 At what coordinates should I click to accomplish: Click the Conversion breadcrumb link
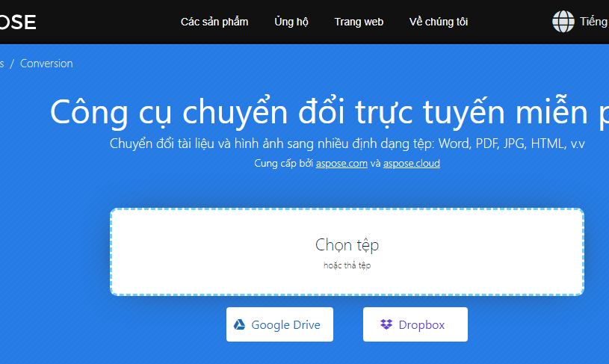click(x=46, y=64)
